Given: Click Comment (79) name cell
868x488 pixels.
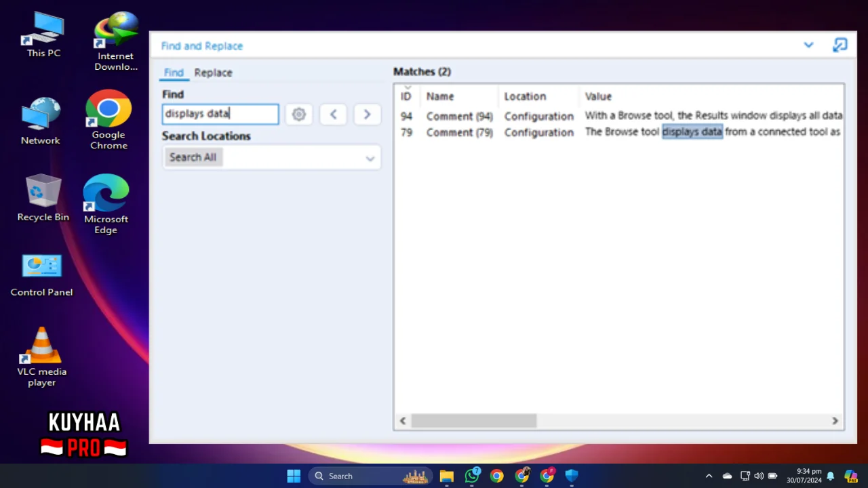Looking at the screenshot, I should click(459, 132).
